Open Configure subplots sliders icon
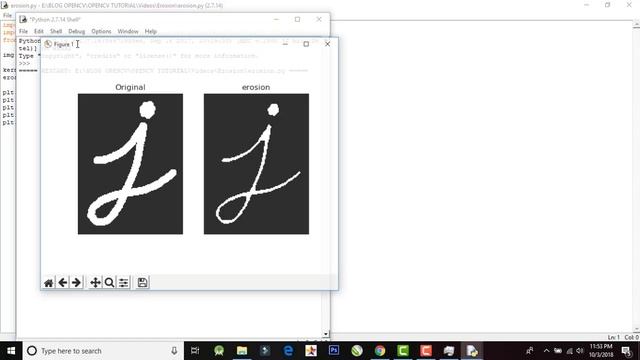Screen dimensions: 640x360 click(123, 282)
